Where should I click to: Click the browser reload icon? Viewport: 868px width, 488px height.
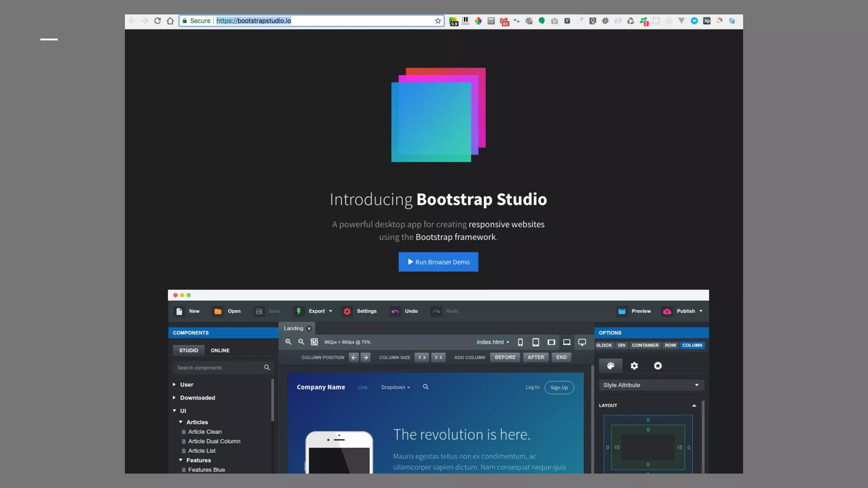coord(157,21)
